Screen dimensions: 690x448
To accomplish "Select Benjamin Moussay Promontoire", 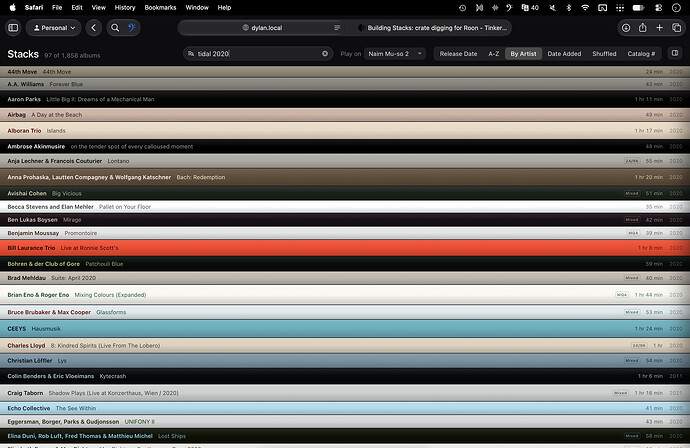I will pos(345,233).
